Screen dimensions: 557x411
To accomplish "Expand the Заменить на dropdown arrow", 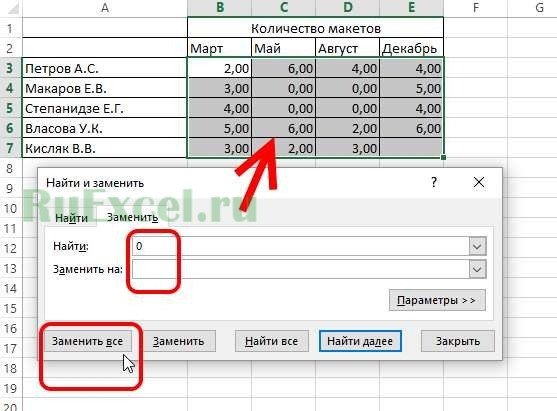I will (x=477, y=269).
